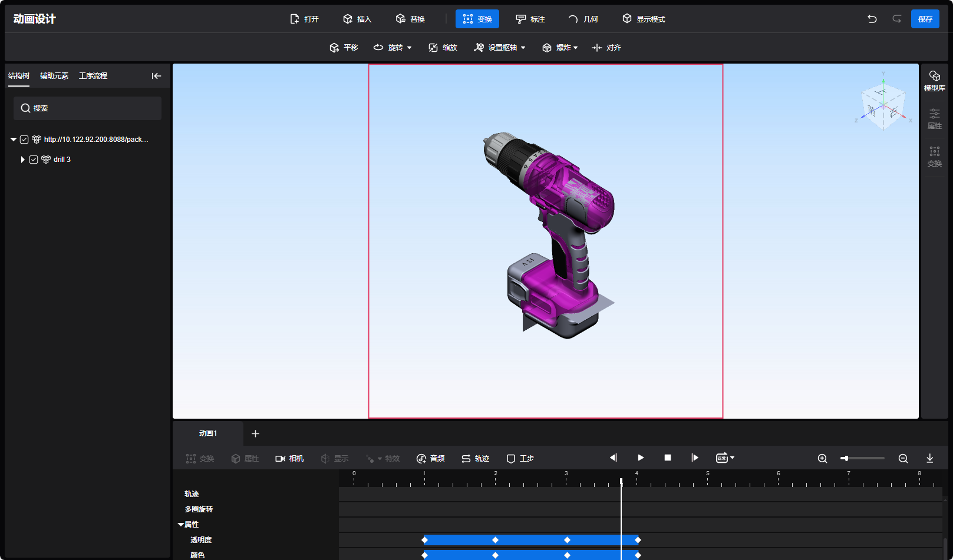Toggle the root package node checkbox

coord(24,140)
